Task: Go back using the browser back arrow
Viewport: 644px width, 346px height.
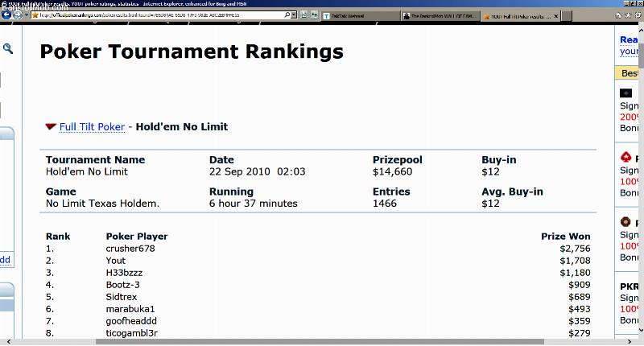Action: (6, 15)
